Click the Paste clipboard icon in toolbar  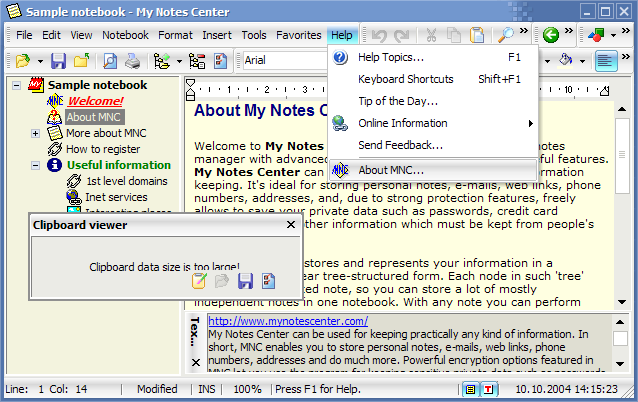[476, 36]
